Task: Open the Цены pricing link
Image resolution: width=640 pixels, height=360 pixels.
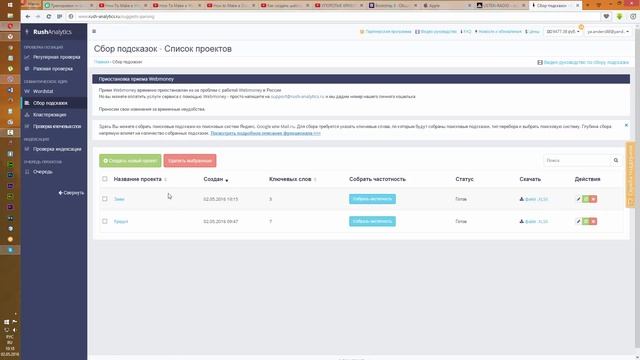Action: click(532, 31)
